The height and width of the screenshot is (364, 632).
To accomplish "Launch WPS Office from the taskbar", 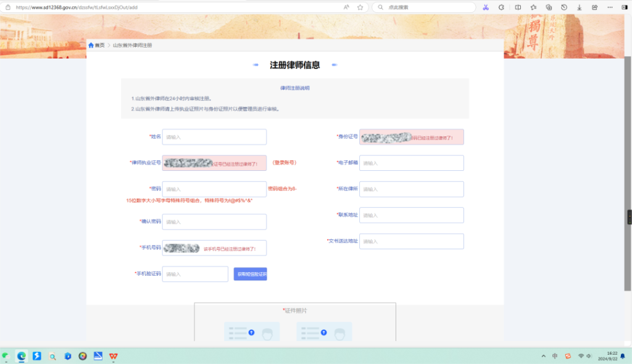I will coord(114,356).
